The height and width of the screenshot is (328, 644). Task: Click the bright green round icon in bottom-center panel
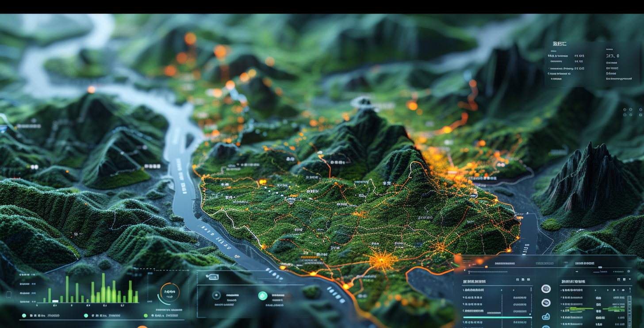point(263,296)
